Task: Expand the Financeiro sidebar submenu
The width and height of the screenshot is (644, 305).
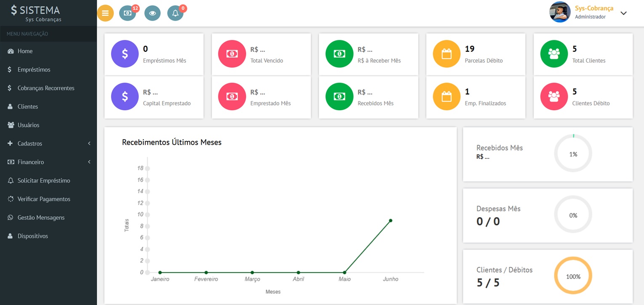Action: [48, 162]
